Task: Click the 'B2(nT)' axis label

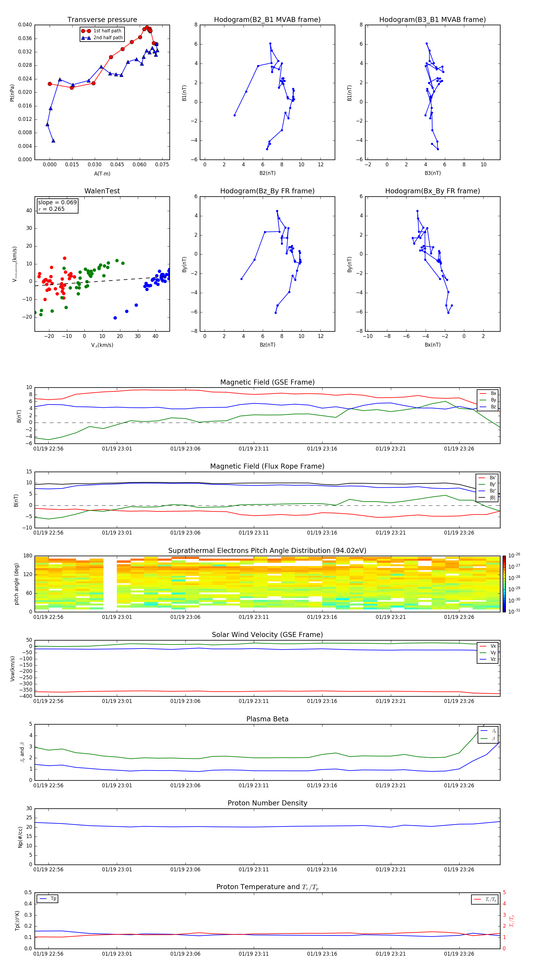Action: tap(267, 173)
